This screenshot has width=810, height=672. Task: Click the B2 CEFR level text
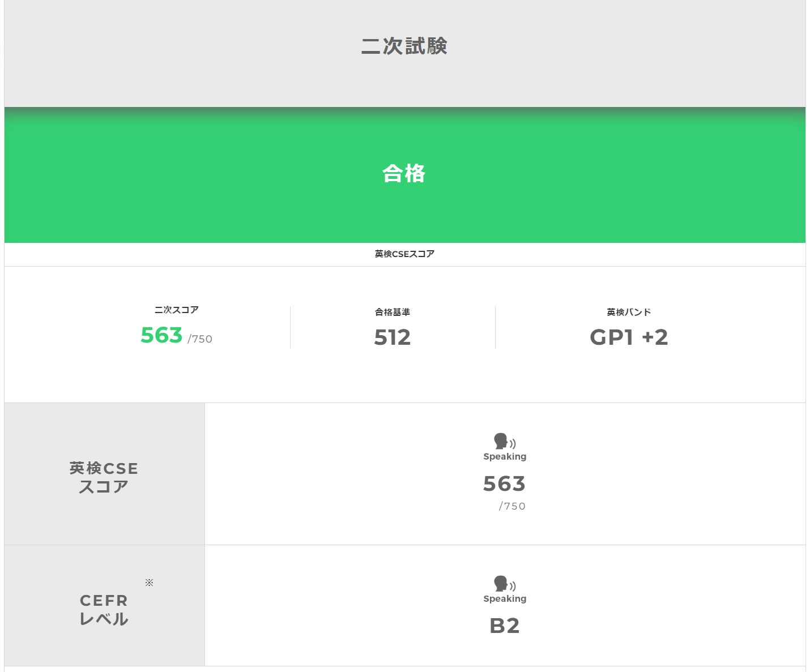click(505, 626)
